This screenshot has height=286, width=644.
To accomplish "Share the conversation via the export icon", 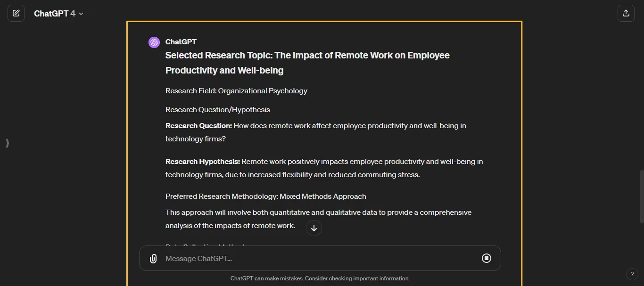I will click(626, 13).
